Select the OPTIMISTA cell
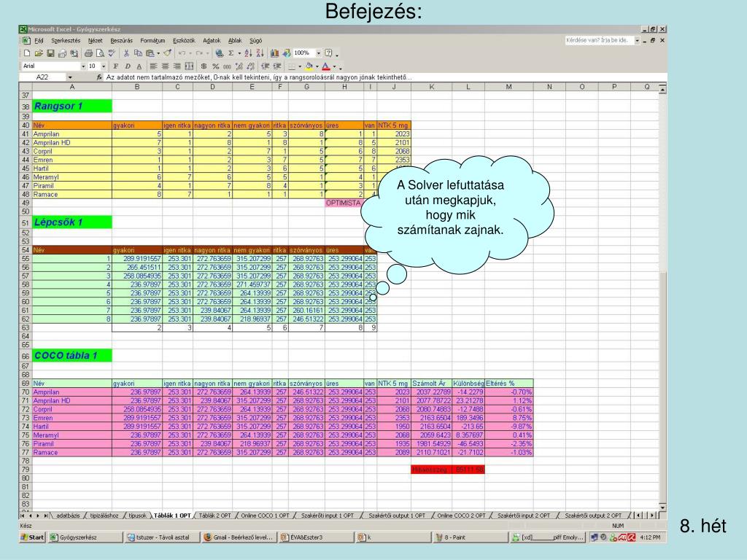Image resolution: width=747 pixels, height=560 pixels. pos(344,203)
